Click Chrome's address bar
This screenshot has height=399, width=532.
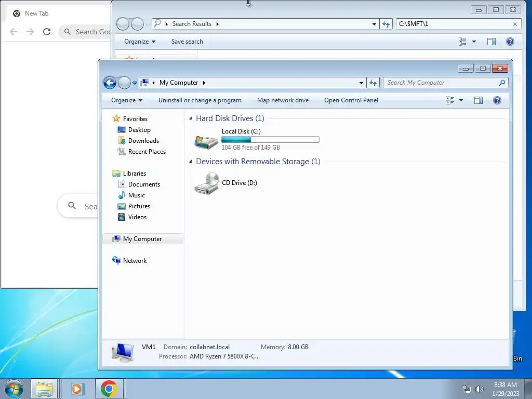(86, 32)
